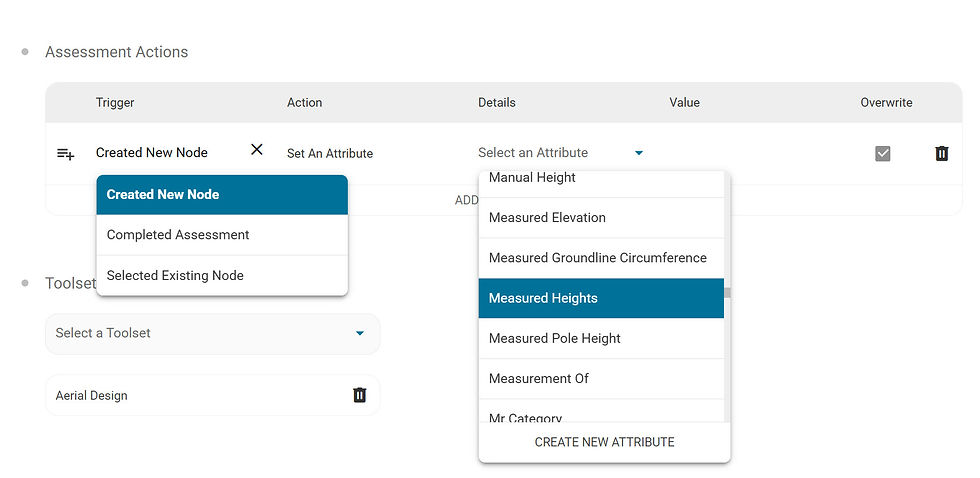Select Measurement Of attribute
The image size is (980, 478).
pos(601,379)
